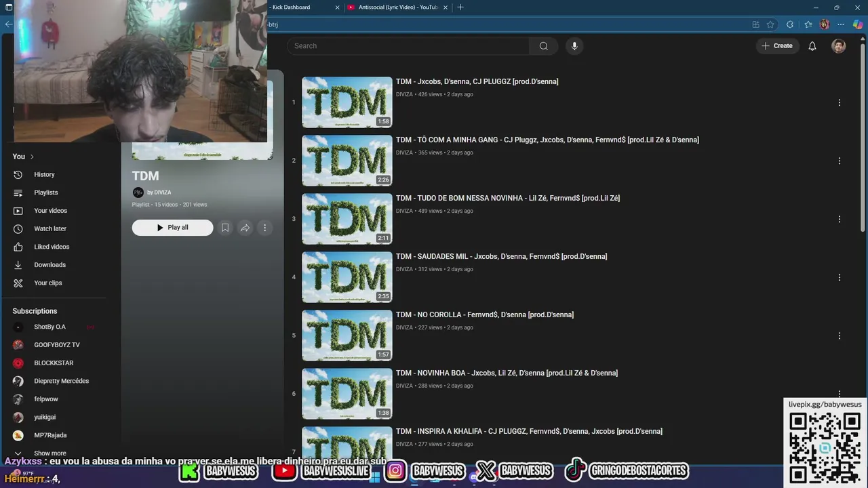868x488 pixels.
Task: Open the options menu for the Jxcobs, D'senna, CJ PLUGGZ video
Action: [x=839, y=102]
